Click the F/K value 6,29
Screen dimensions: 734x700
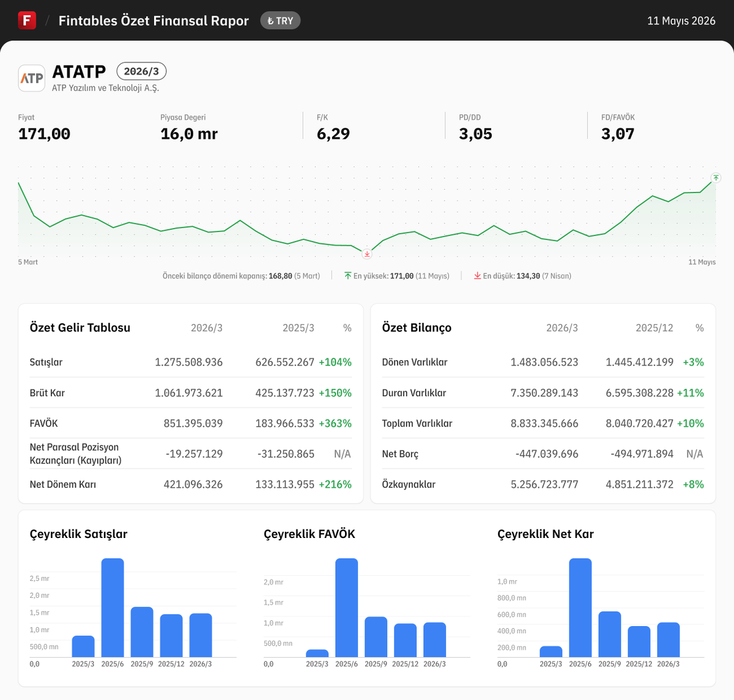[x=333, y=134]
